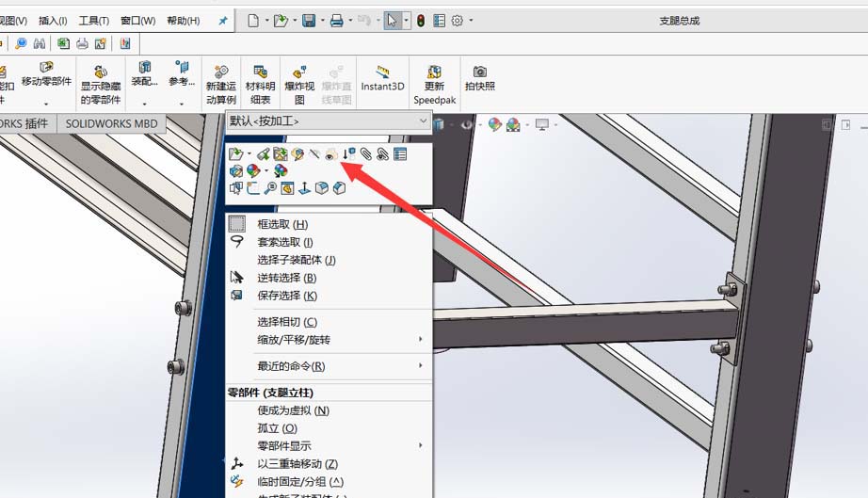Viewport: 868px width, 498px height.
Task: Click the View Settings monitor icon
Action: tap(542, 124)
